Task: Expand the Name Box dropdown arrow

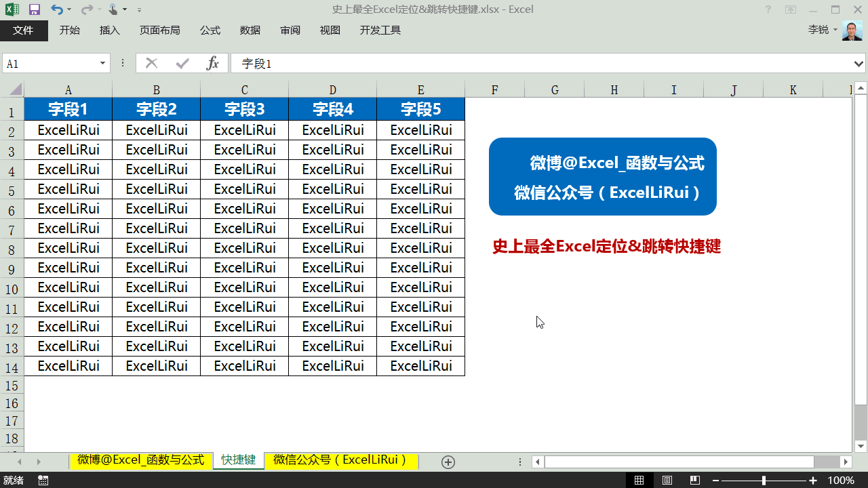Action: (103, 64)
